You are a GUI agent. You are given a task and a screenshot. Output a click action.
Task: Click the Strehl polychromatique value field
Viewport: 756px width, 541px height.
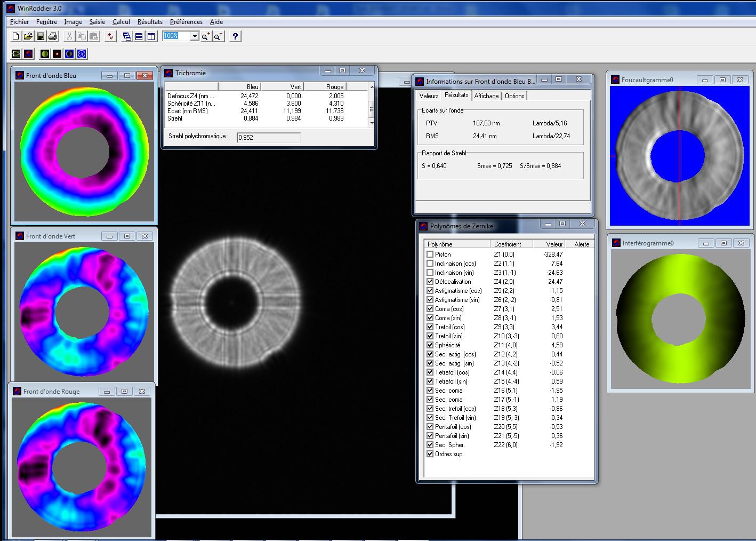click(x=269, y=138)
